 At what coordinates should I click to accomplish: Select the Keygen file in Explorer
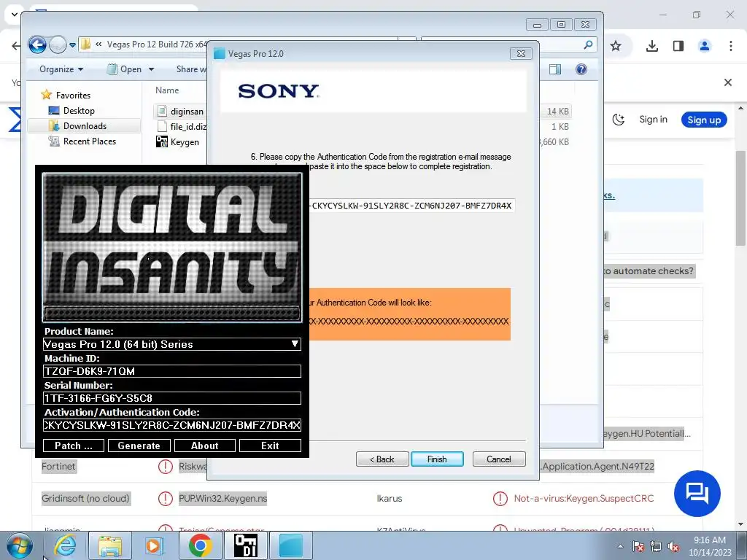pyautogui.click(x=178, y=142)
